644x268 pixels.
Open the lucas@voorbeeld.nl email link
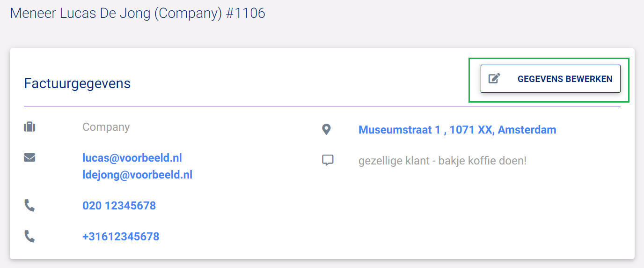132,158
